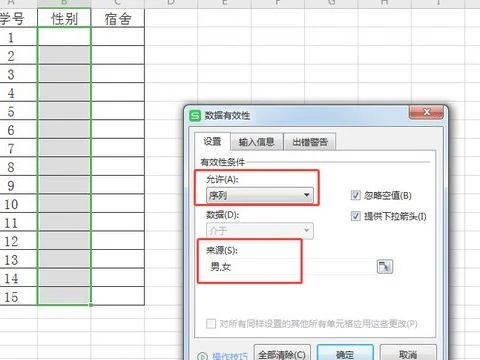
Task: Click the 宿舍 cell in row numbered 15
Action: coord(118,296)
